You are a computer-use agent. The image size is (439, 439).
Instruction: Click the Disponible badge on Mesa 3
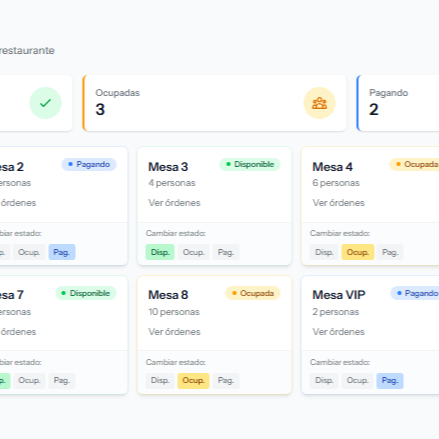click(250, 164)
